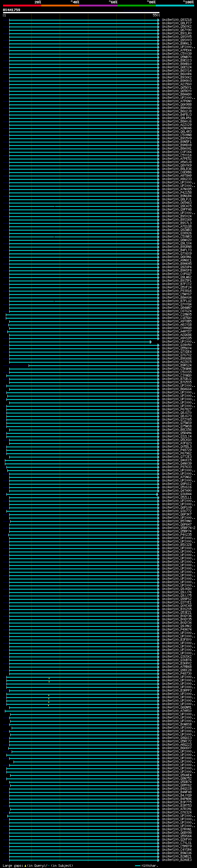Select label UniRef100_P97633
The image size is (197, 868).
point(176,467)
